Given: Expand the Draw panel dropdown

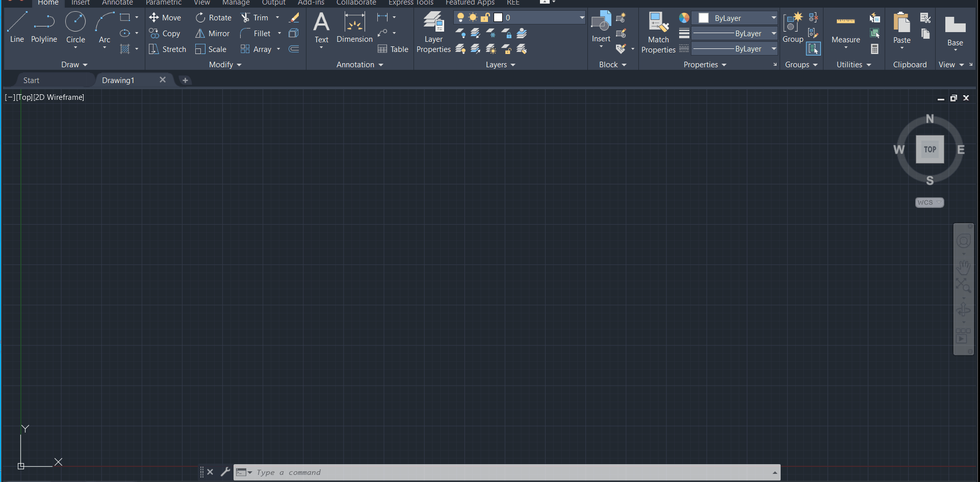Looking at the screenshot, I should pos(74,65).
